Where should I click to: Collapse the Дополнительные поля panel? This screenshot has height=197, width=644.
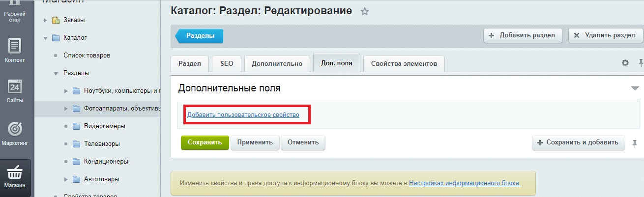tap(634, 88)
